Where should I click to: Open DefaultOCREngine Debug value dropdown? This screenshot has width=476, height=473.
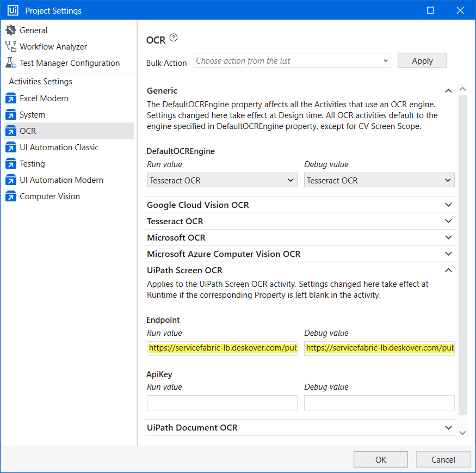coord(379,180)
